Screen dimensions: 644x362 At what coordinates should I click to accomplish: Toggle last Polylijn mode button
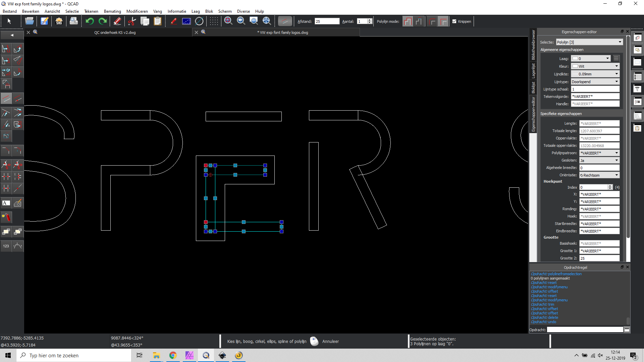coord(443,21)
